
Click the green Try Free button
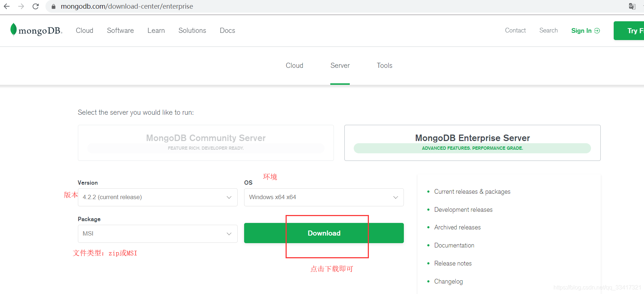click(x=629, y=31)
